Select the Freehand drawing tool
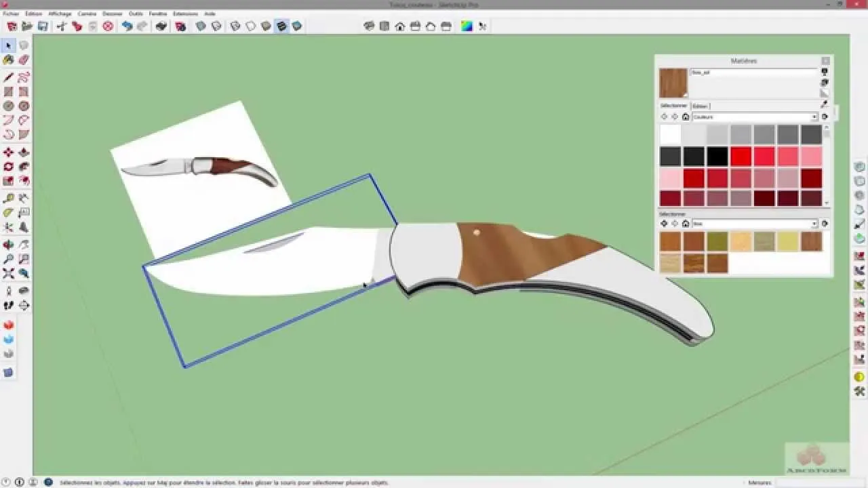Screen dimensions: 868x488 24,77
